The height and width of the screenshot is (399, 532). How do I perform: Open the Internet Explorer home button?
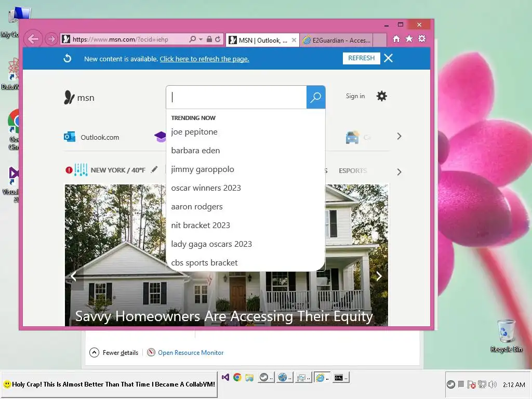click(396, 39)
